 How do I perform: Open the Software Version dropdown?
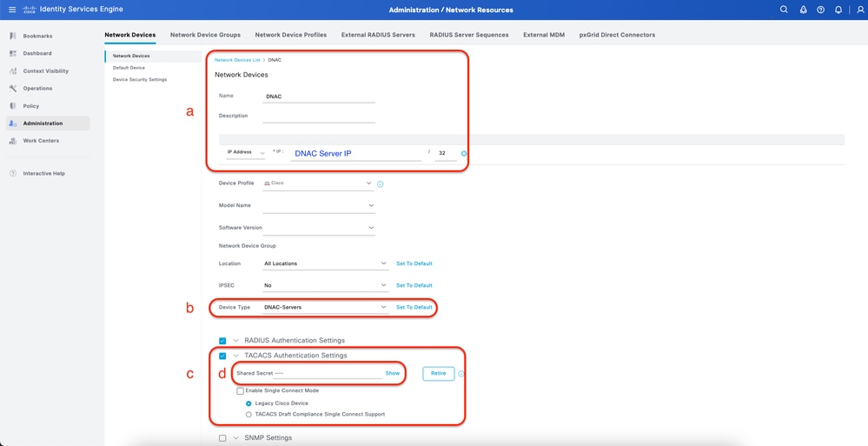tap(318, 228)
